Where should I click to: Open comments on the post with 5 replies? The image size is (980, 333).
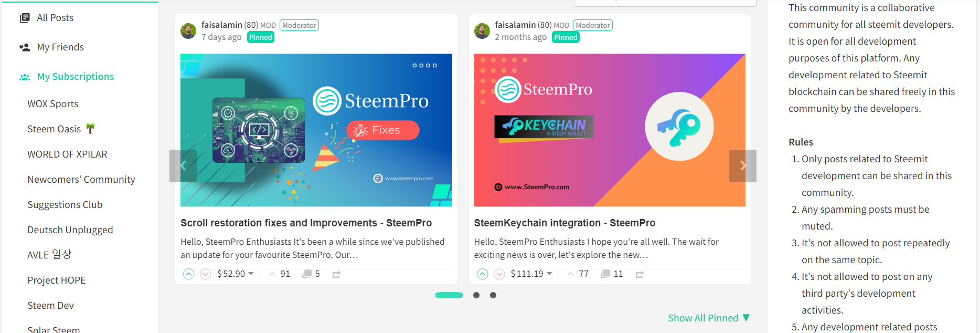311,274
